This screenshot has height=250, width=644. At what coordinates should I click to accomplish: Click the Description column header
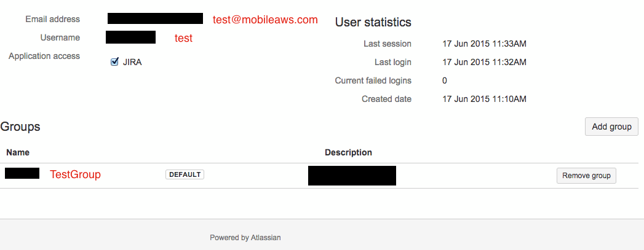pos(348,152)
